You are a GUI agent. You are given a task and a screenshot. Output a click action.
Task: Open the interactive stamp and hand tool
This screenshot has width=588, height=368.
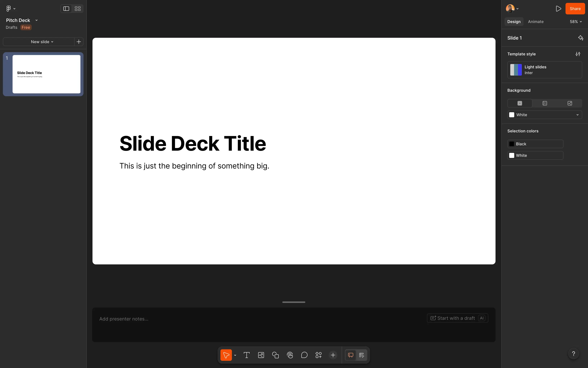pyautogui.click(x=290, y=355)
